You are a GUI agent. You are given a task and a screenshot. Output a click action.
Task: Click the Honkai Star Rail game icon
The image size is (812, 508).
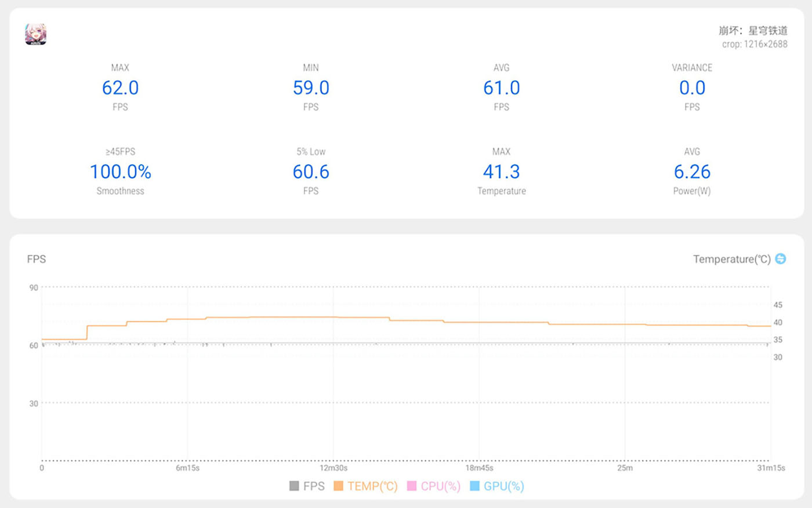tap(35, 34)
